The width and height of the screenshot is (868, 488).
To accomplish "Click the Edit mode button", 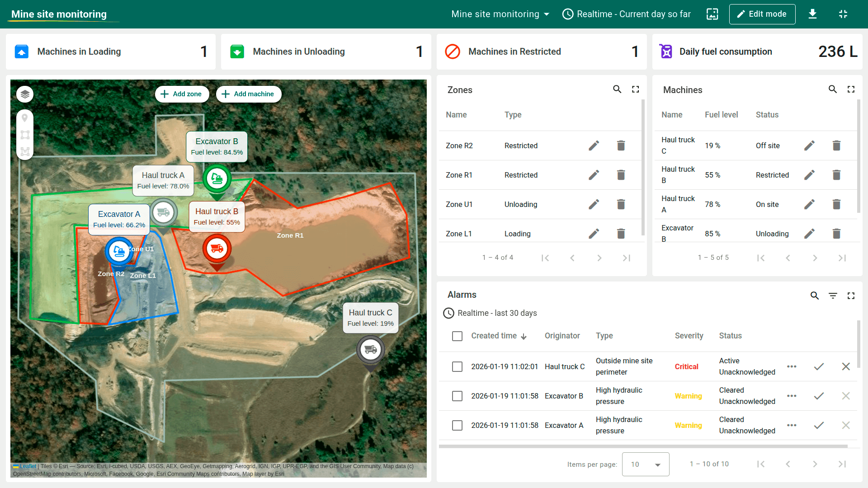I will pyautogui.click(x=762, y=14).
